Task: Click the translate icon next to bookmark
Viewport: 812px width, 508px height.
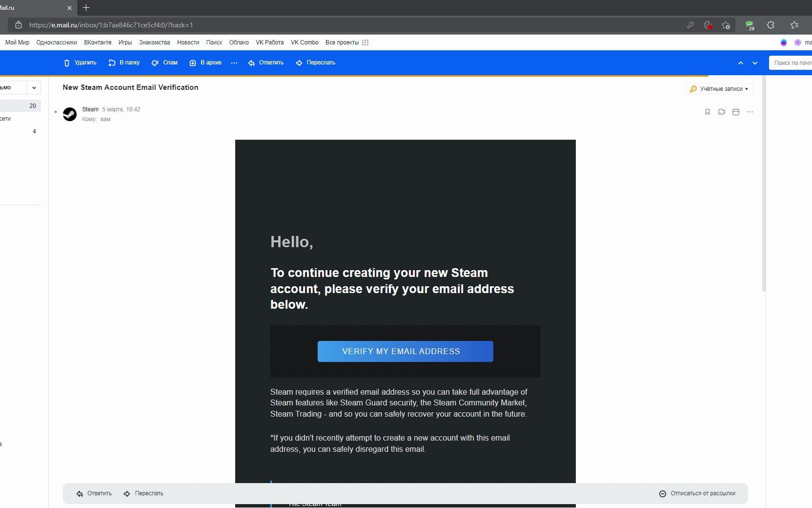Action: coord(722,112)
